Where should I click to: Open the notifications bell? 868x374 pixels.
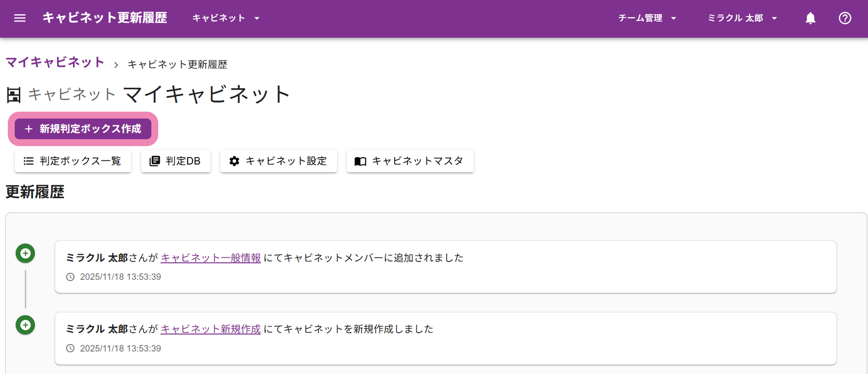click(811, 18)
